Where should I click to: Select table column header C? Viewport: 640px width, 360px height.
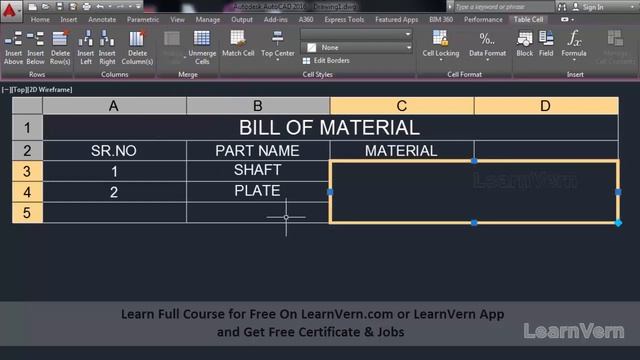point(402,106)
